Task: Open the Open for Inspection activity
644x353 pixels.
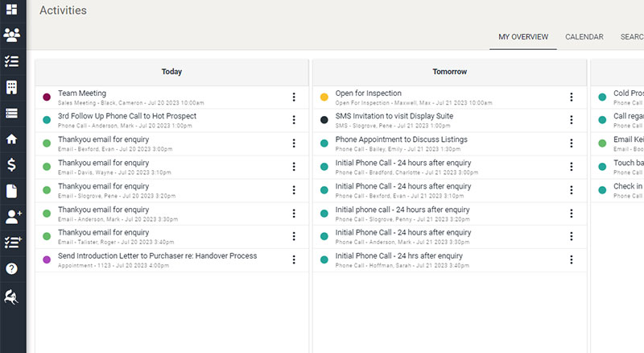Action: tap(450, 98)
